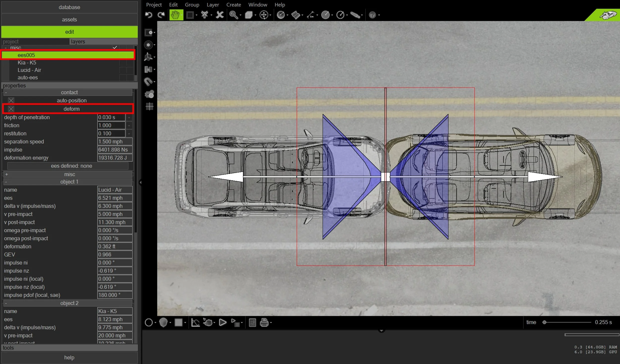The image size is (620, 364).
Task: Select the magnifier zoom tool
Action: click(233, 15)
